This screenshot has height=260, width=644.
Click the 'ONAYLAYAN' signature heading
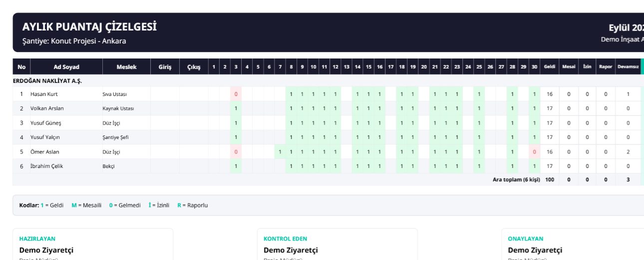pyautogui.click(x=526, y=239)
